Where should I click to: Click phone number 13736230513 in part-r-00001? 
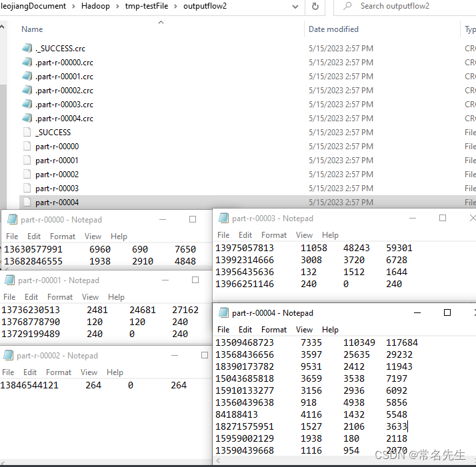coord(31,310)
